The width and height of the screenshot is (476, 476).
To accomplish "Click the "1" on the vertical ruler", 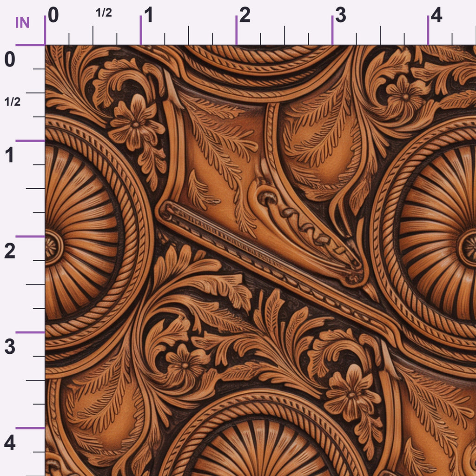I will pos(9,155).
